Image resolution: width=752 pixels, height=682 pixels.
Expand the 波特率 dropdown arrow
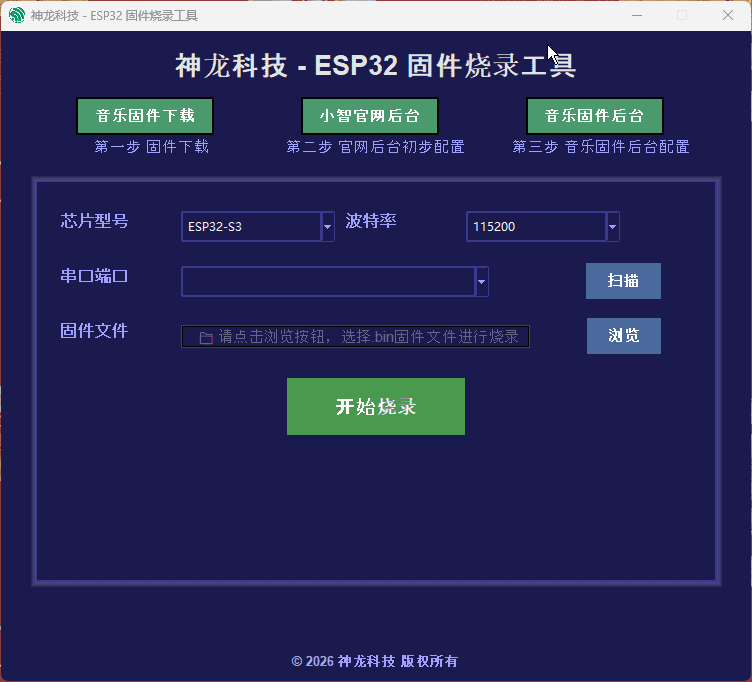pos(612,226)
